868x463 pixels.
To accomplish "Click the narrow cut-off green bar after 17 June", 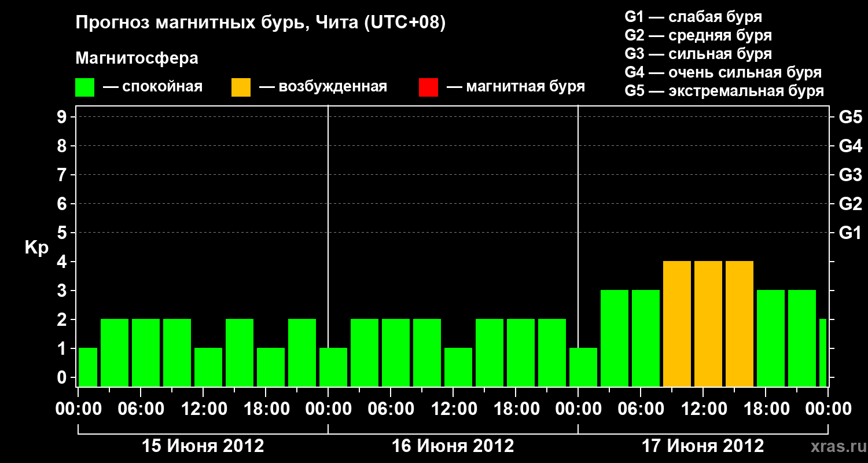I will tap(823, 352).
